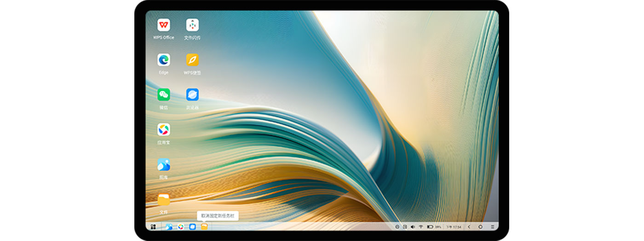Open the colorful app store desktop icon
Image resolution: width=644 pixels, height=241 pixels.
(x=163, y=130)
